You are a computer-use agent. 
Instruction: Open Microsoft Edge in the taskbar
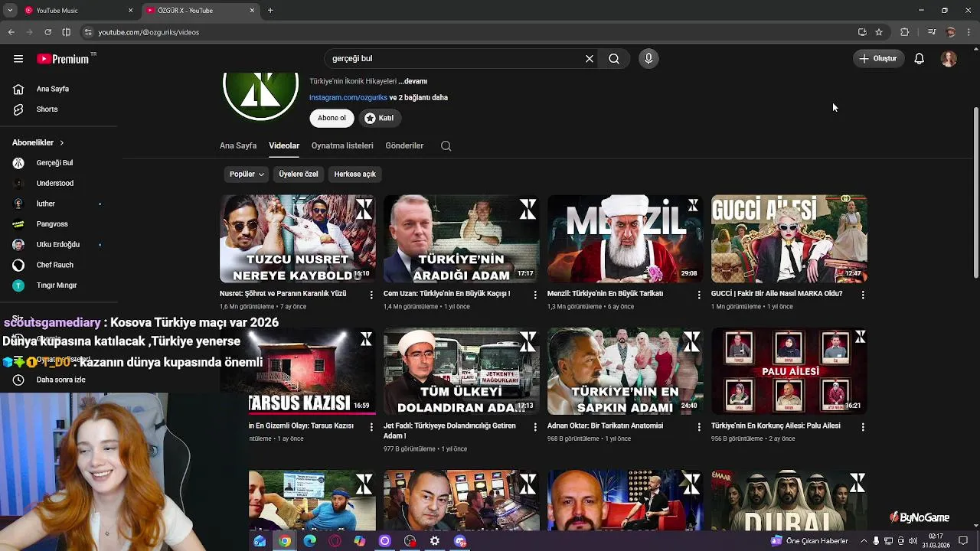click(309, 541)
